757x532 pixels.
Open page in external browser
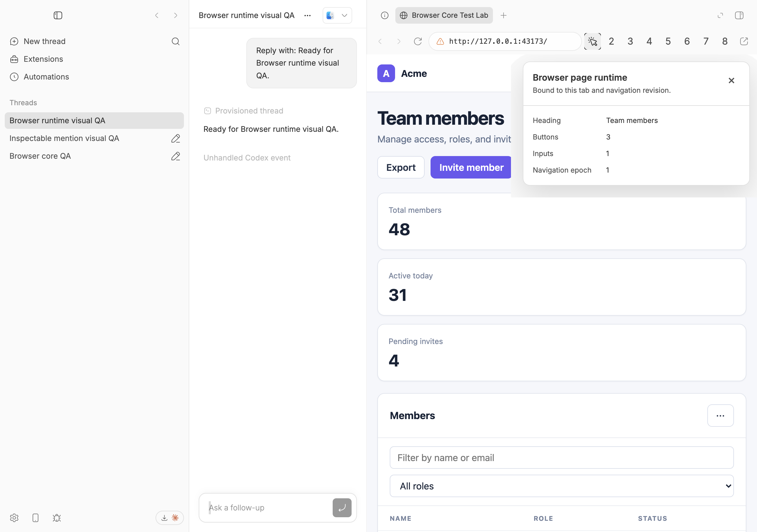click(744, 41)
